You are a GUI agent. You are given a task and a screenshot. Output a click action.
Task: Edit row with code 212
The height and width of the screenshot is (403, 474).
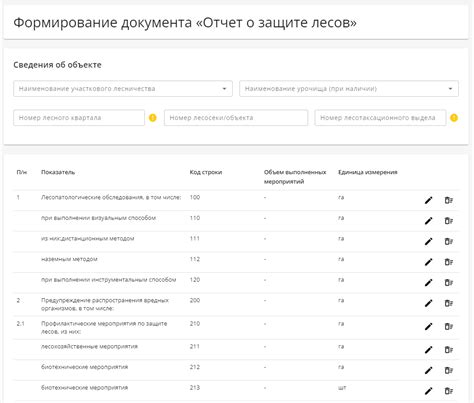[428, 371]
